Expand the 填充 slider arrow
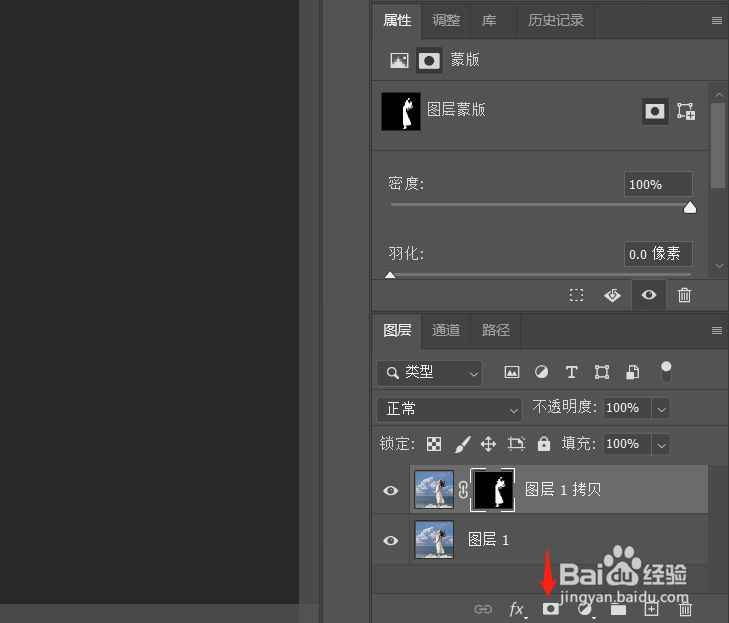 coord(661,445)
